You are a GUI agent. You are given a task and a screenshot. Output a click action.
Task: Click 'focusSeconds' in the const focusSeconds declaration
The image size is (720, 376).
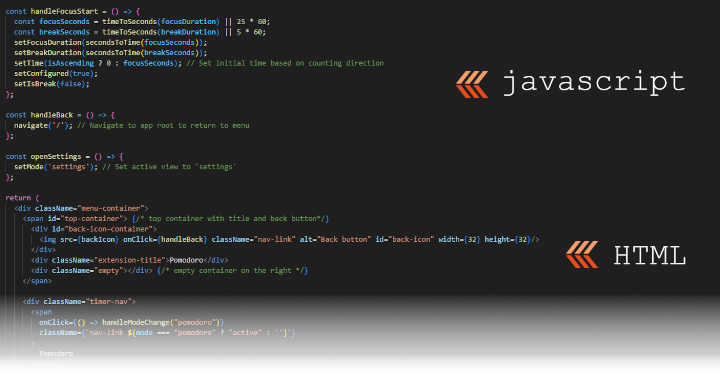[x=64, y=22]
